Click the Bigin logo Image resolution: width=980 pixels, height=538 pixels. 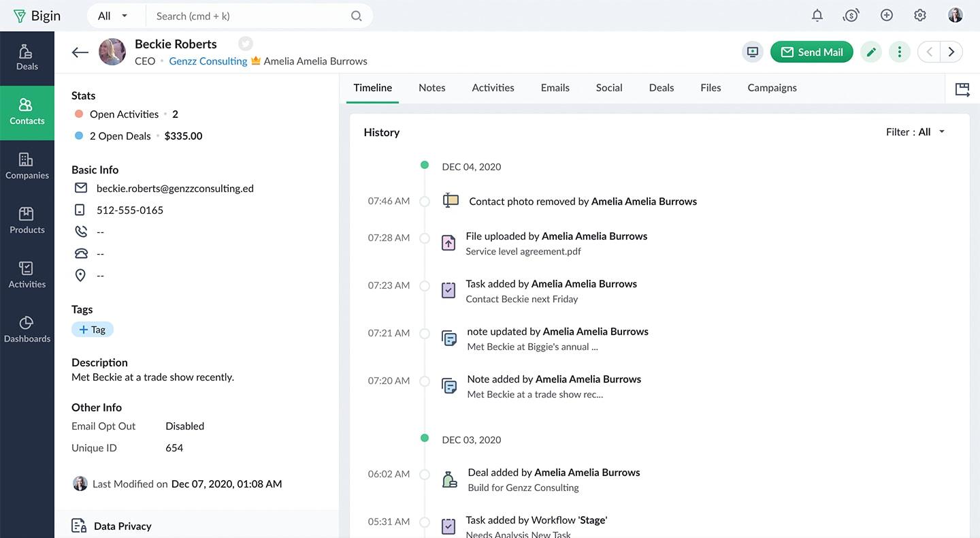37,16
